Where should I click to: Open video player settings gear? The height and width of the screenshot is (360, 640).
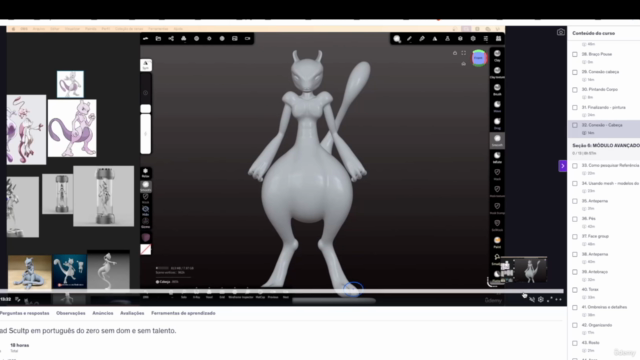coord(541,300)
